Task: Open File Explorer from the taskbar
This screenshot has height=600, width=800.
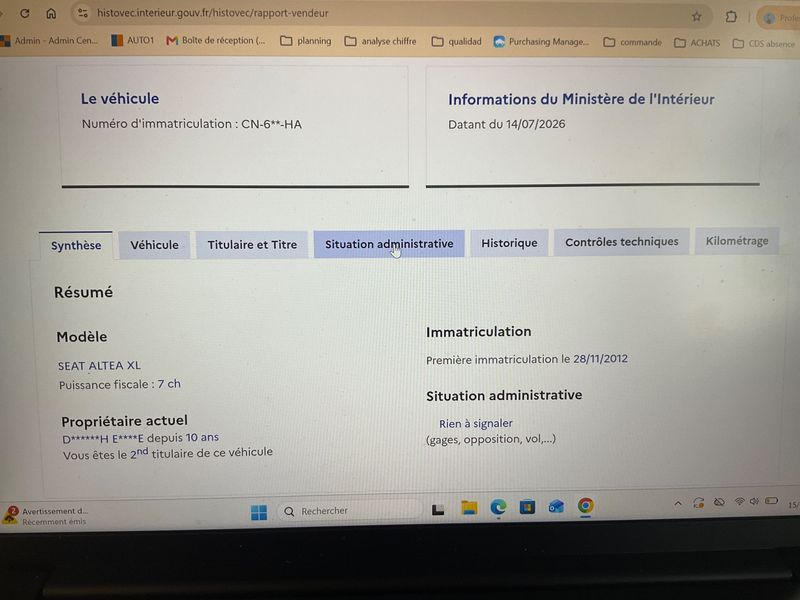Action: [x=469, y=508]
